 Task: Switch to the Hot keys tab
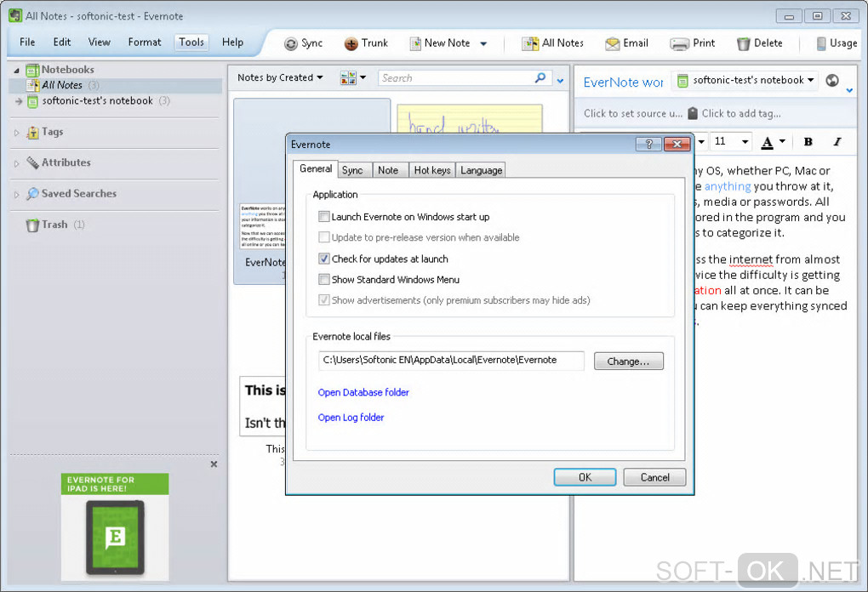(431, 170)
